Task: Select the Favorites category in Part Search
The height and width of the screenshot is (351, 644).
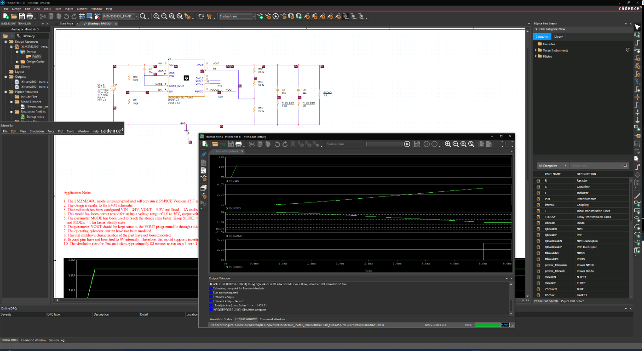Action: click(549, 44)
